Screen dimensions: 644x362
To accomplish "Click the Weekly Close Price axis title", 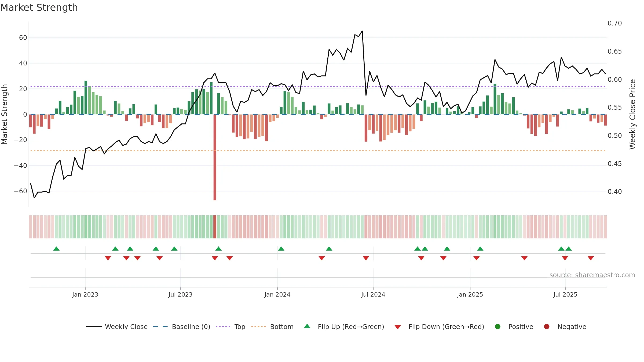I will click(x=632, y=114).
